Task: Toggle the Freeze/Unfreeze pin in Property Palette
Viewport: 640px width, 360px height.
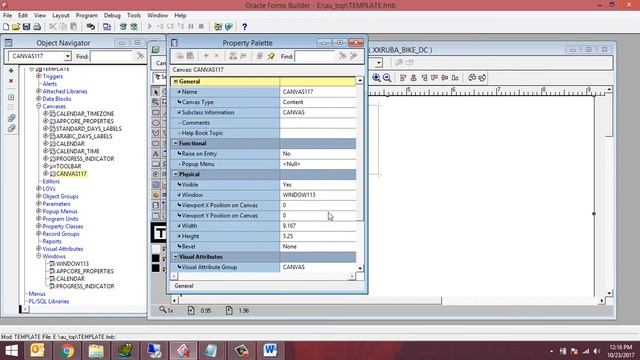Action: (271, 56)
